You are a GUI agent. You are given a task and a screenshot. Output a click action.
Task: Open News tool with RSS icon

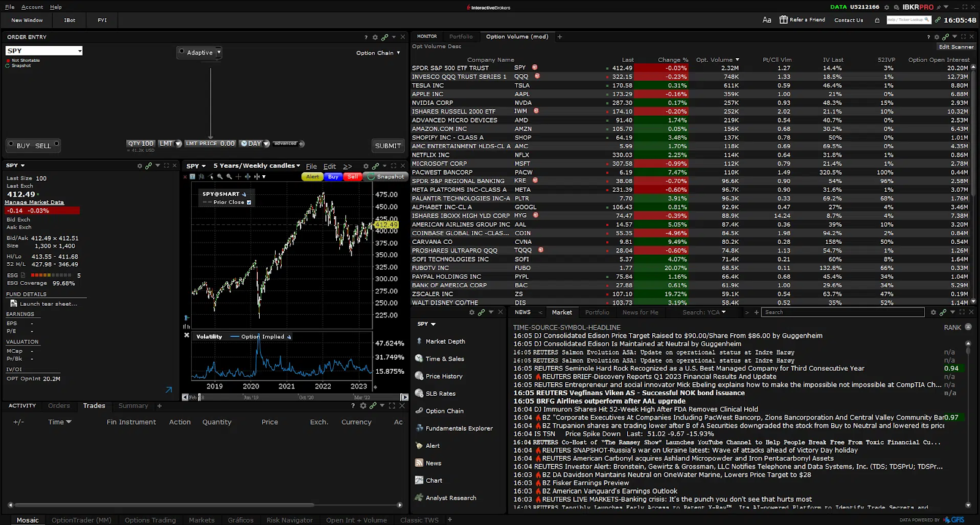tap(428, 463)
